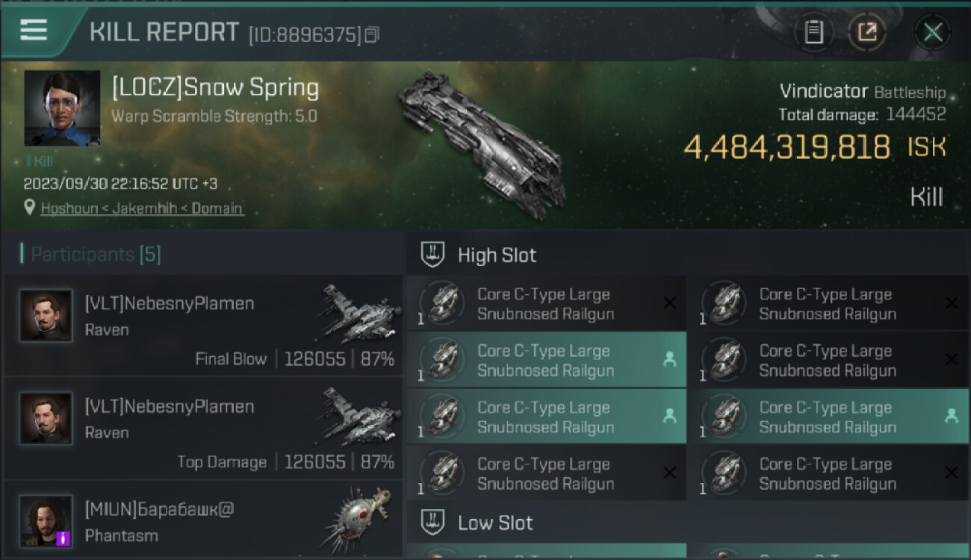Click the highlighted railgun in the right column

pyautogui.click(x=828, y=417)
